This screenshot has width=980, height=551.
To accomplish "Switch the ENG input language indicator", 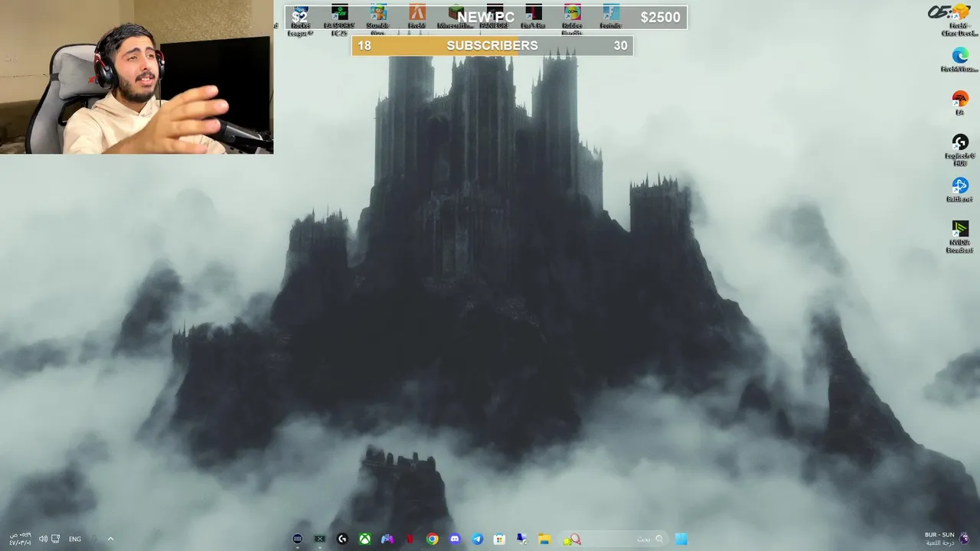I will [x=75, y=539].
